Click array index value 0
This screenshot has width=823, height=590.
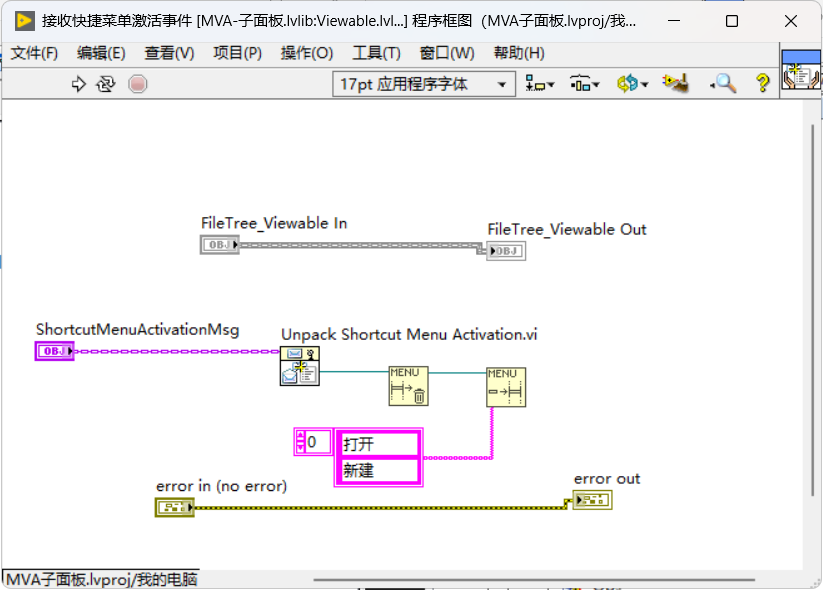point(318,442)
